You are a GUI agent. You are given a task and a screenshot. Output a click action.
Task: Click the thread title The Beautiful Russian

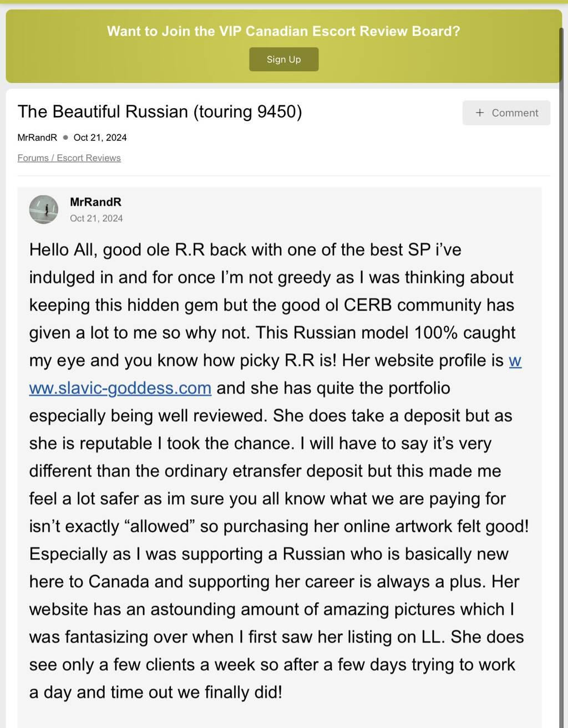[103, 111]
